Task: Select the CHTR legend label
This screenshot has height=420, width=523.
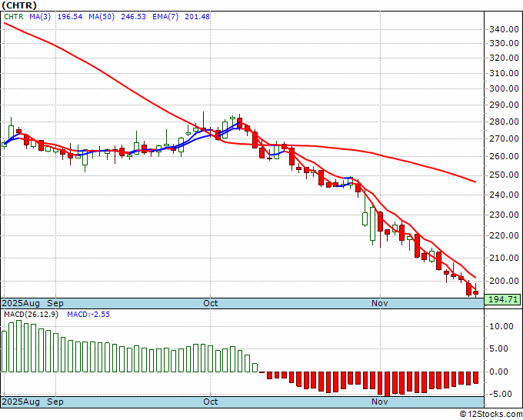Action: click(14, 17)
